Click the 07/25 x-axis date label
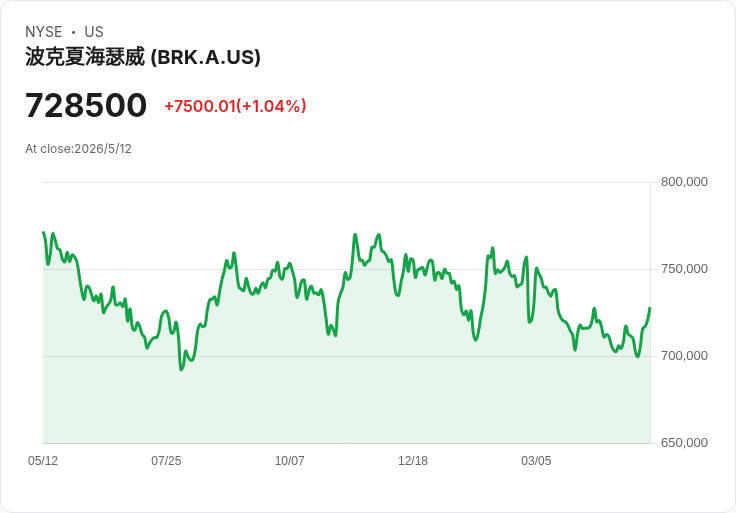The height and width of the screenshot is (513, 736). coord(166,461)
